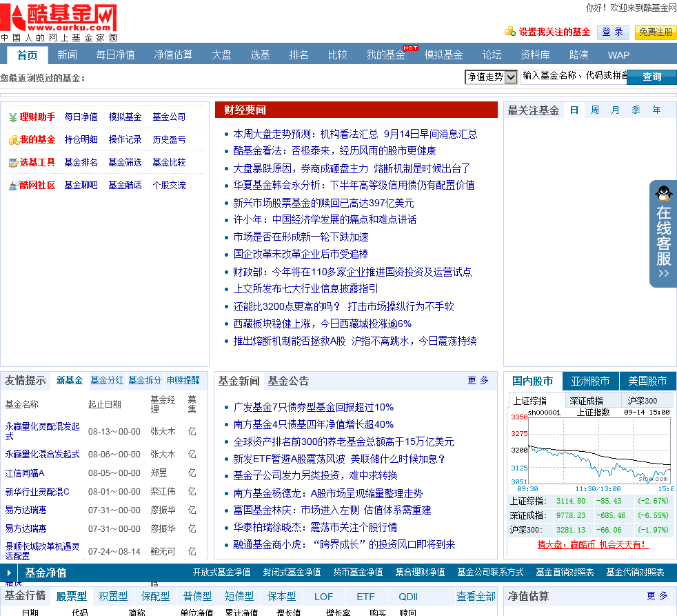
Task: Switch to 基金公告 tab
Action: click(288, 381)
